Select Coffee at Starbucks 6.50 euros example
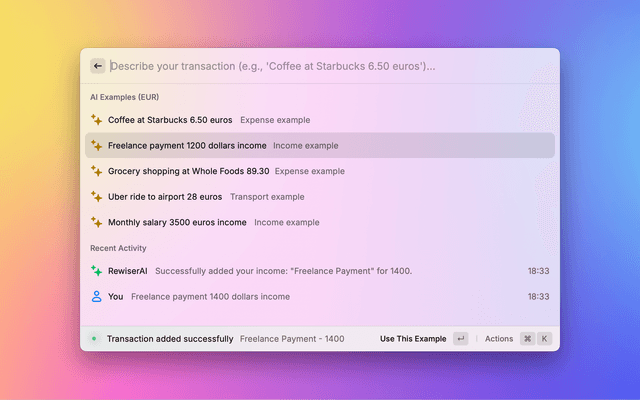Viewport: 640px width, 400px height. pos(170,120)
